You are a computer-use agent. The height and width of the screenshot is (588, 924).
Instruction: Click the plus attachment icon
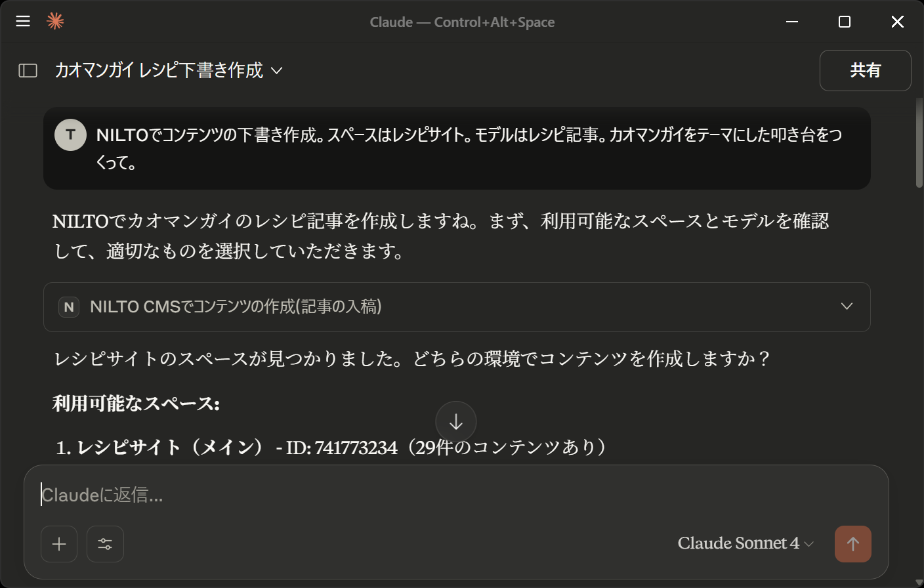coord(59,544)
